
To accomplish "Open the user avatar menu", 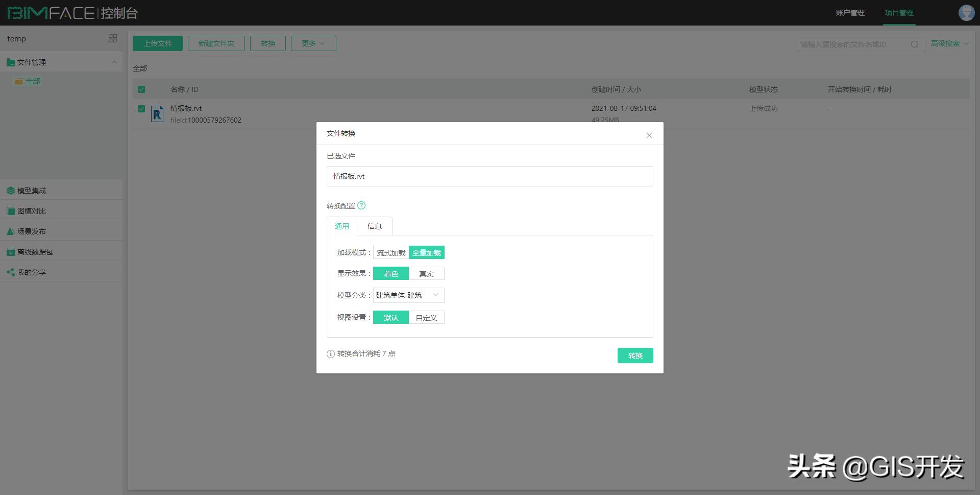I will 966,13.
